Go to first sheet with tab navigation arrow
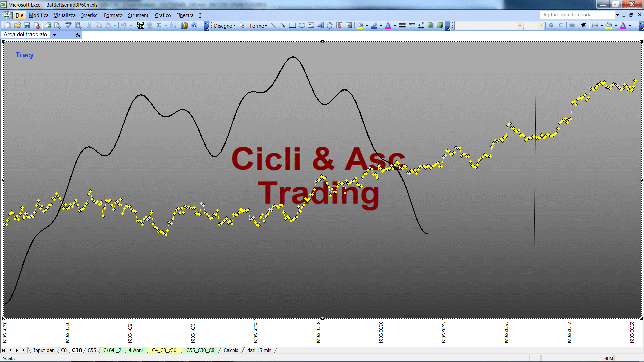The height and width of the screenshot is (362, 644). pos(4,350)
